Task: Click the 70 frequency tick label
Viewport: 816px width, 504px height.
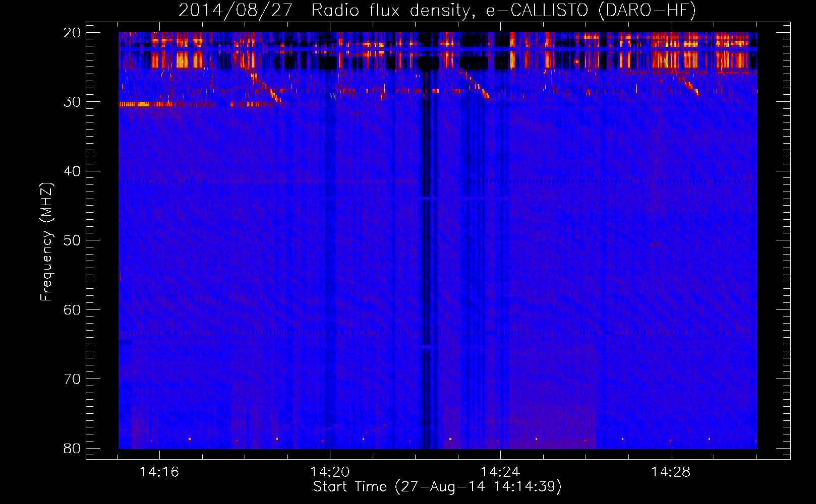Action: pos(72,379)
